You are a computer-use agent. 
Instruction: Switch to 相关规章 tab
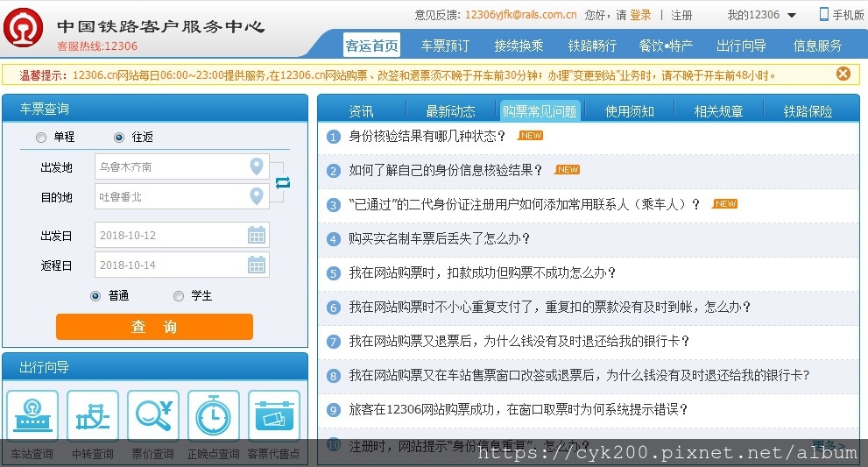tap(718, 111)
